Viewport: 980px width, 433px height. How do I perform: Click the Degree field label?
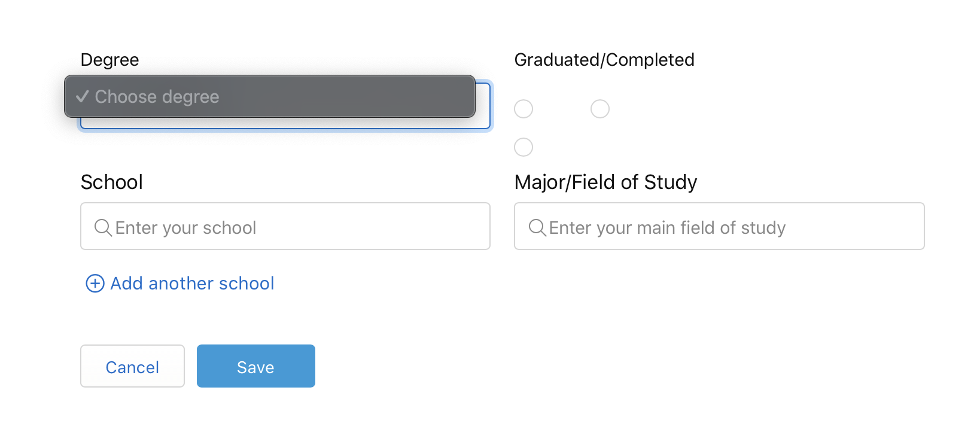point(109,60)
